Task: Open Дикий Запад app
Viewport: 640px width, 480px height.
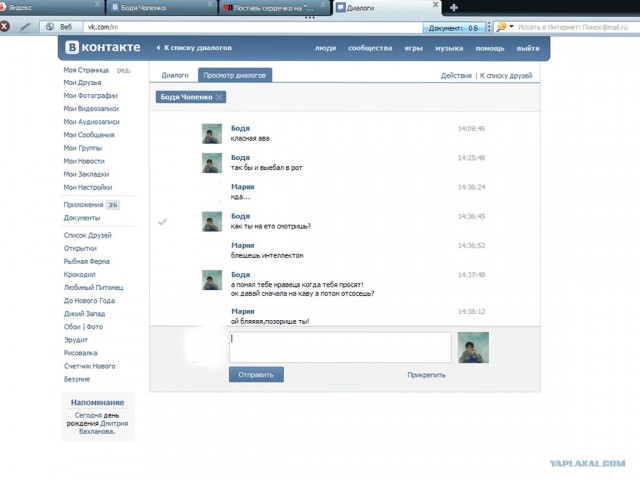Action: [x=84, y=313]
